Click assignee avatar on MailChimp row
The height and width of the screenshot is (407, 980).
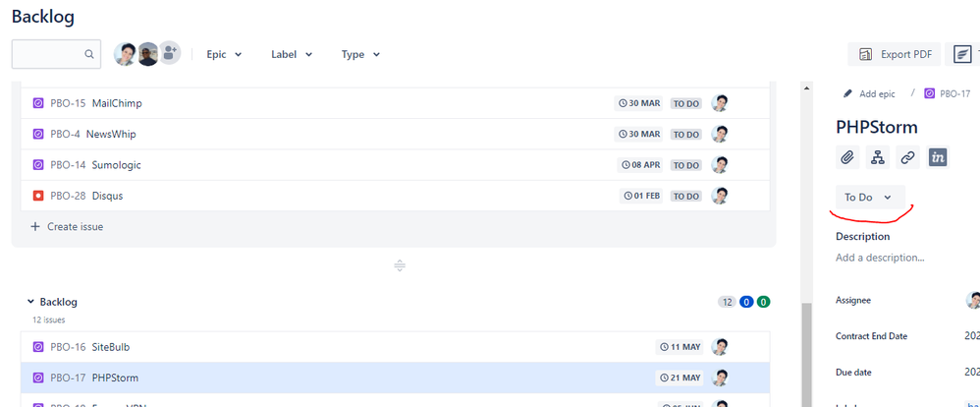click(720, 103)
